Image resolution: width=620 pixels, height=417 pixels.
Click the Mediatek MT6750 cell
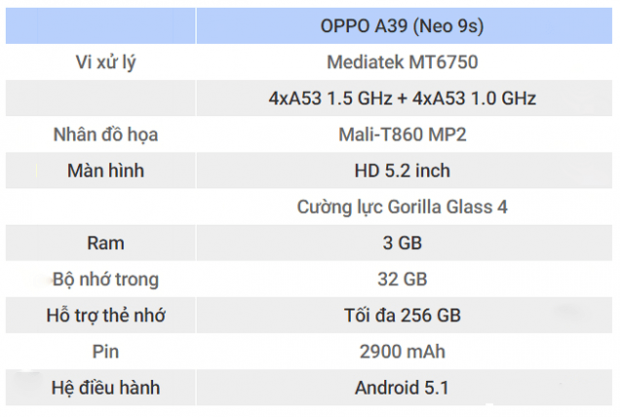point(402,62)
